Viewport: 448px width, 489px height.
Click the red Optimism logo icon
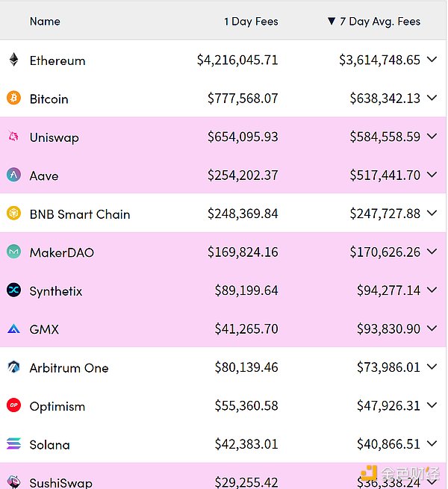coord(13,405)
